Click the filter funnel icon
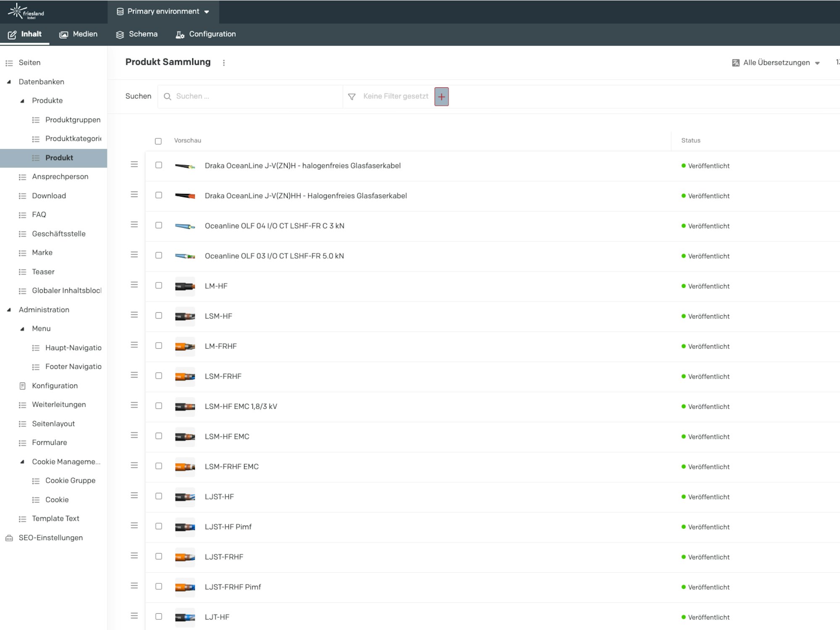This screenshot has width=840, height=630. pyautogui.click(x=352, y=97)
